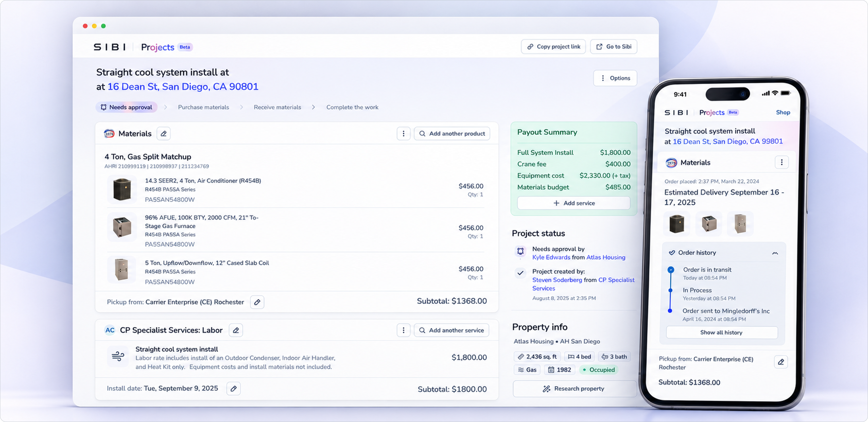
Task: Click the air conditioner product thumbnail
Action: click(x=122, y=189)
